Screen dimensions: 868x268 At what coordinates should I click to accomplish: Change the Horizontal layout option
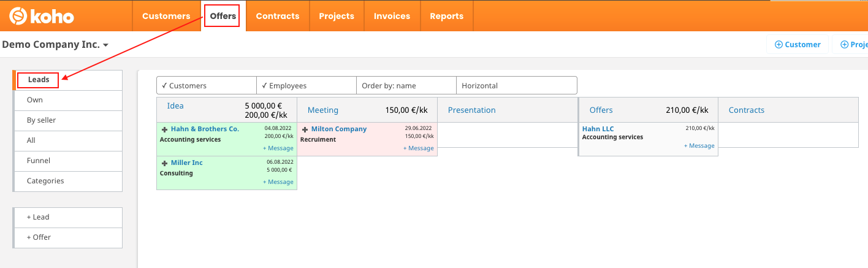[517, 86]
